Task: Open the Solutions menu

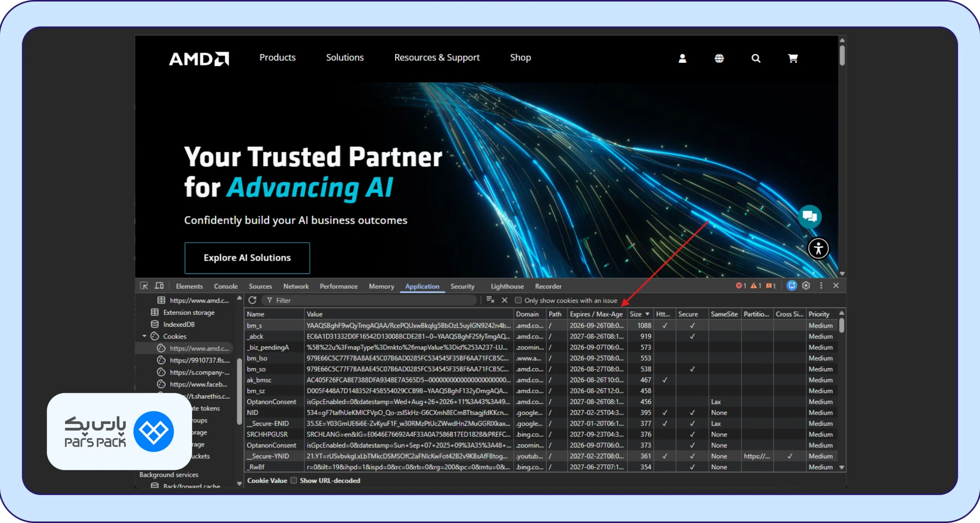Action: (x=345, y=57)
